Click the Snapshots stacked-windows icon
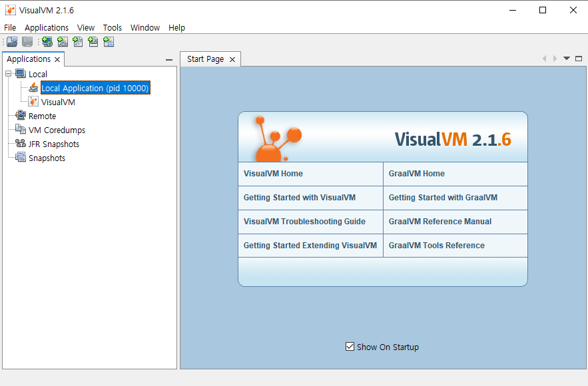The width and height of the screenshot is (588, 386). 21,158
